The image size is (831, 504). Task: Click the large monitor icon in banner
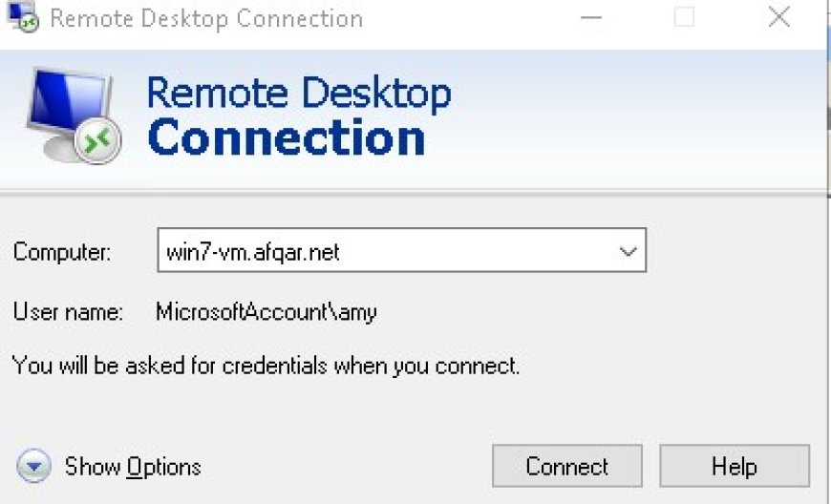point(72,115)
